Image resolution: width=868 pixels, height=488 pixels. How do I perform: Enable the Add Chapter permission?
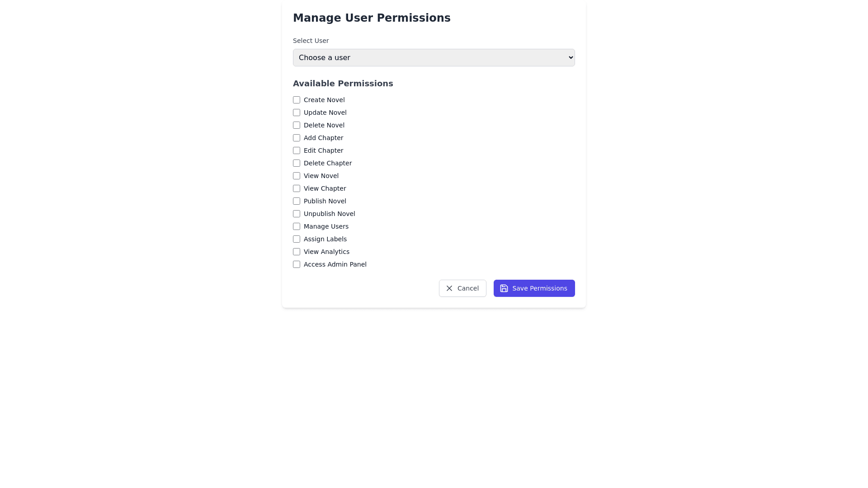(x=297, y=138)
